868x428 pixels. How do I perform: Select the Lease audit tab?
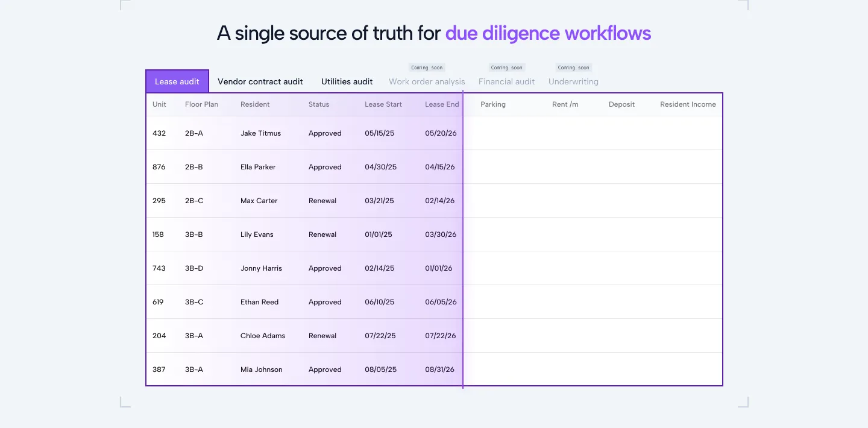click(x=177, y=81)
